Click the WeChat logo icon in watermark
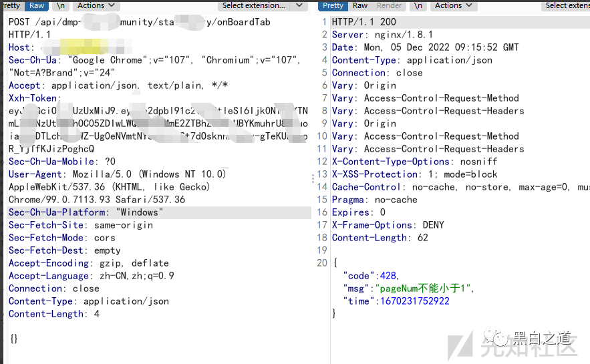 [498, 336]
